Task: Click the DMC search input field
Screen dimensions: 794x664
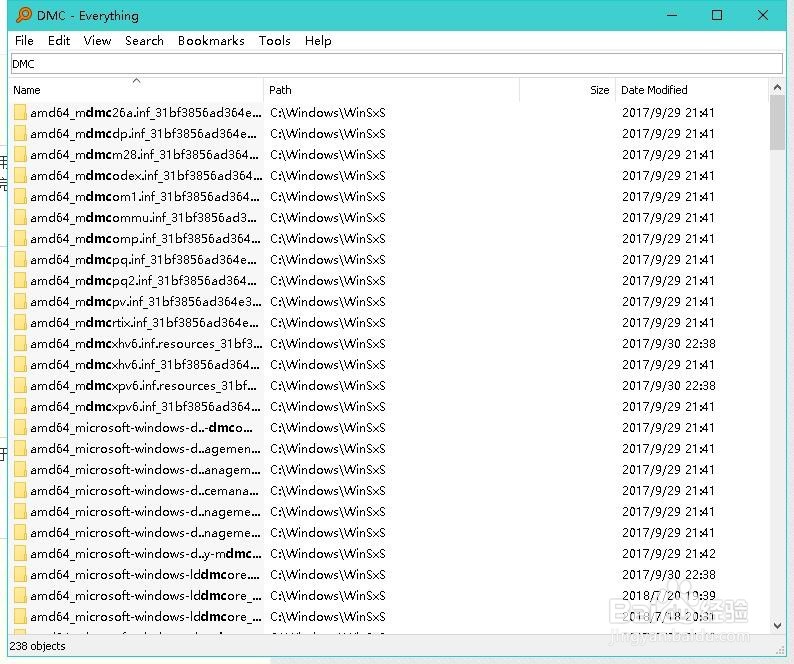Action: 396,64
